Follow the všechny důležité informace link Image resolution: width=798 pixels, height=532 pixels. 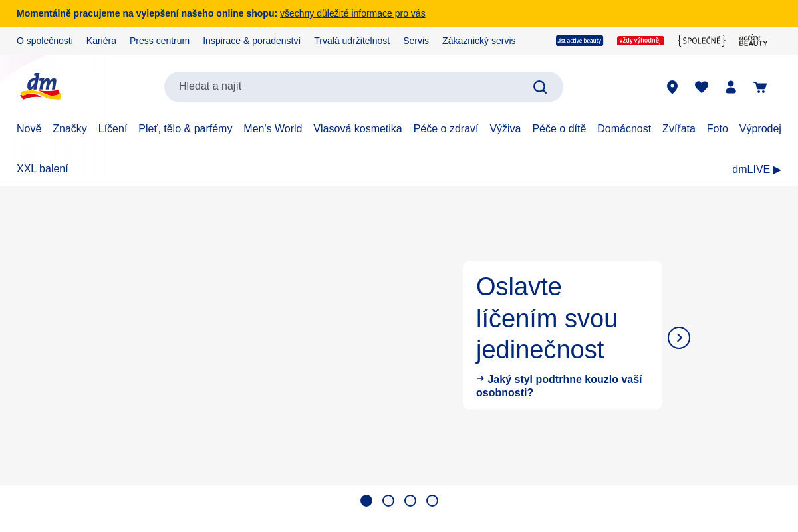352,13
